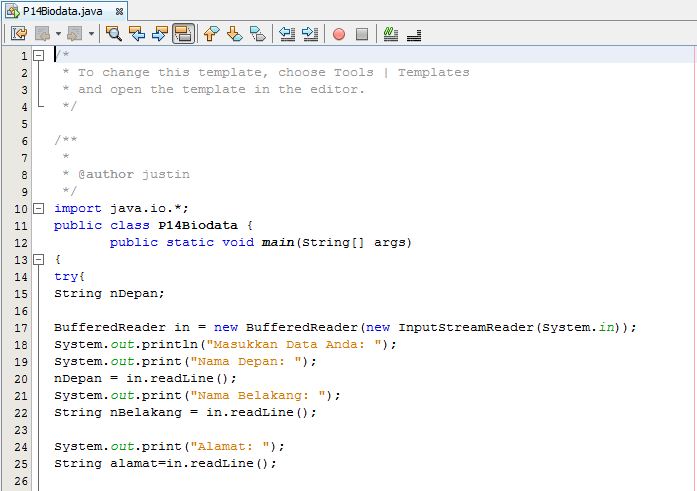
Task: Click the class name P14Biodata in code
Action: pyautogui.click(x=198, y=225)
